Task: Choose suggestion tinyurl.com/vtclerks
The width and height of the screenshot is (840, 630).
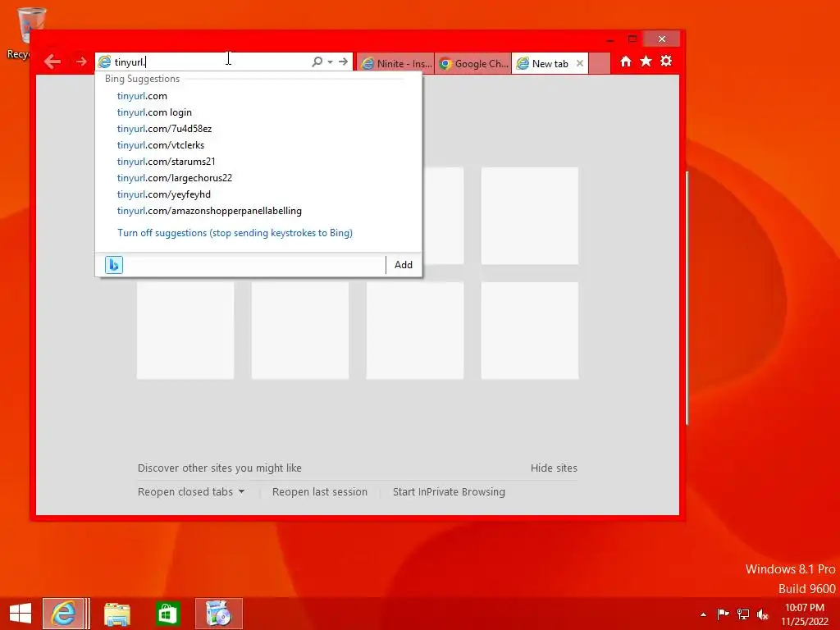Action: click(x=161, y=145)
